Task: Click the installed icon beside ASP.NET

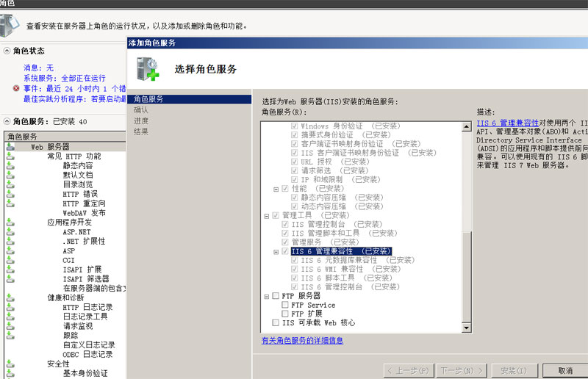Action: pyautogui.click(x=10, y=231)
